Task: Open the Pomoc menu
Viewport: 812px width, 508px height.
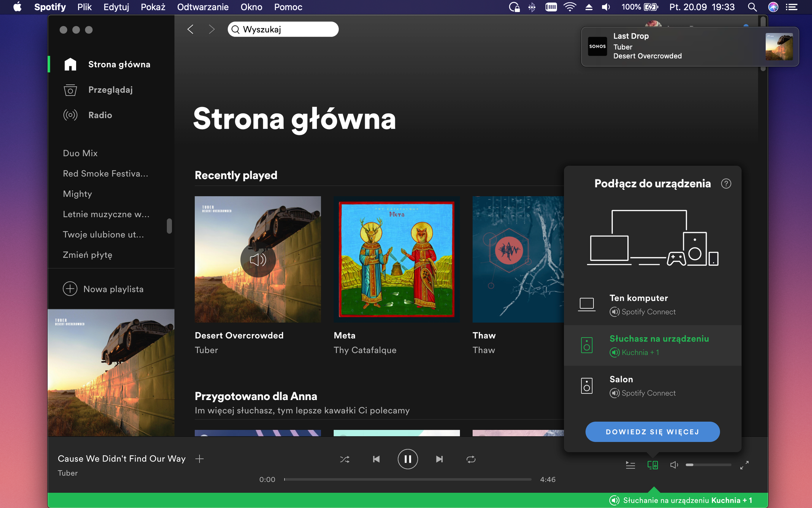Action: [288, 7]
